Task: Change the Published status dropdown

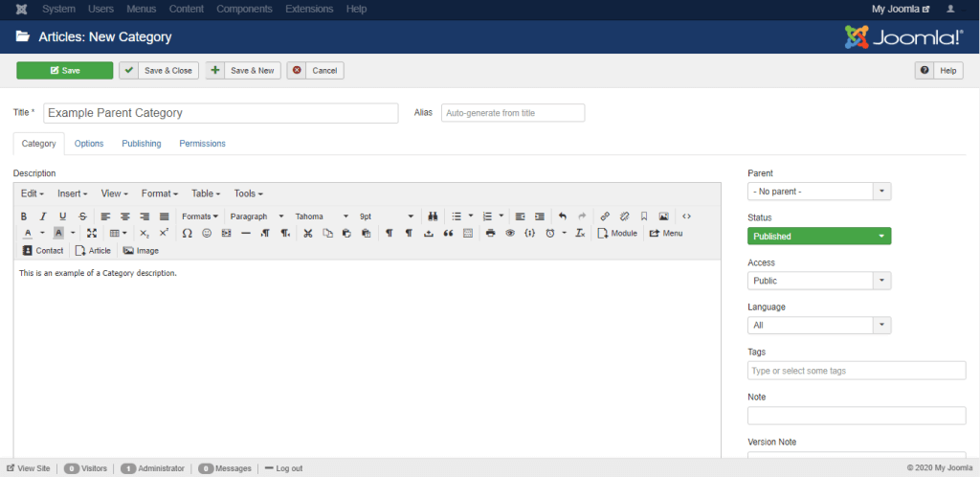Action: point(819,237)
